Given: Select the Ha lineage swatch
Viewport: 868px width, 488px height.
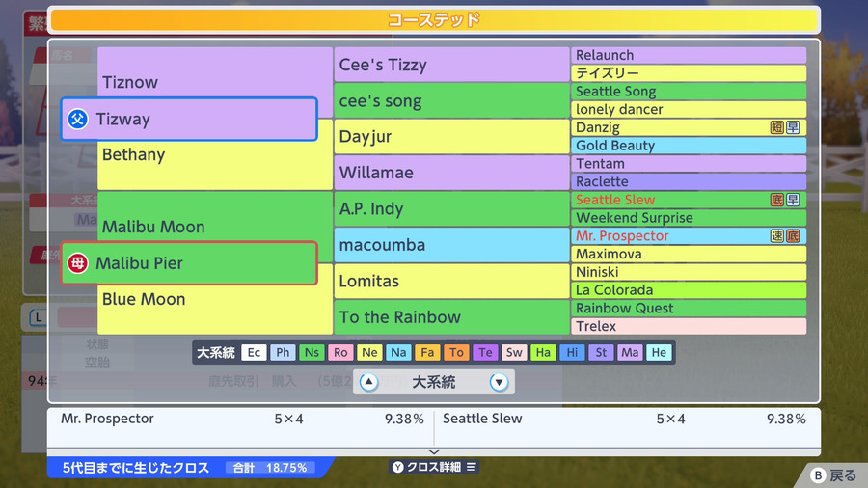Looking at the screenshot, I should click(543, 352).
